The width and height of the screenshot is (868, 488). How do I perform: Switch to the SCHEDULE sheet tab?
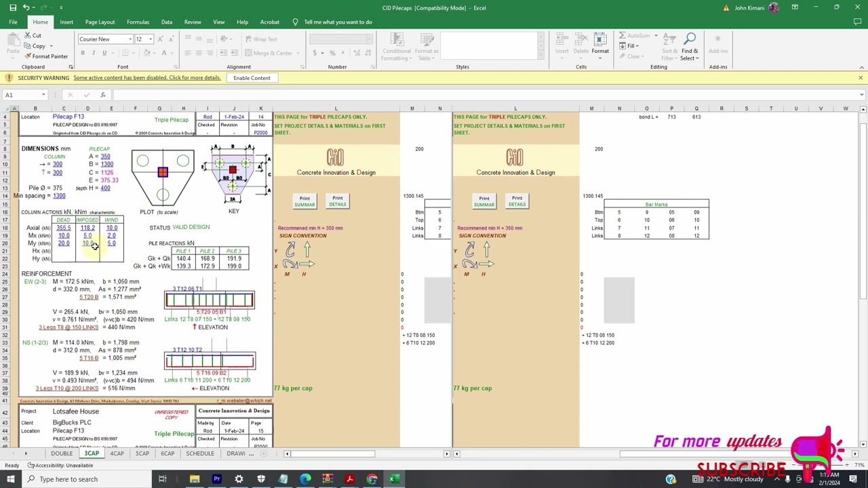tap(200, 453)
